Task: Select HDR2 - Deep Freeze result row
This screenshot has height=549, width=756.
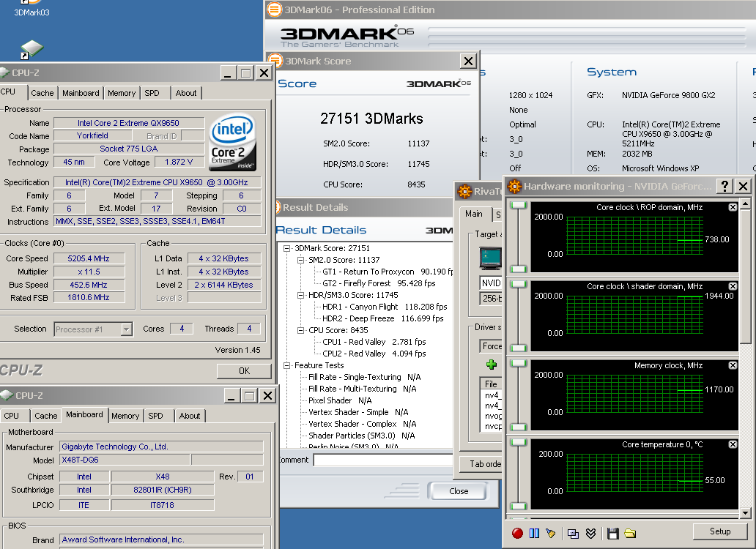Action: click(x=382, y=318)
